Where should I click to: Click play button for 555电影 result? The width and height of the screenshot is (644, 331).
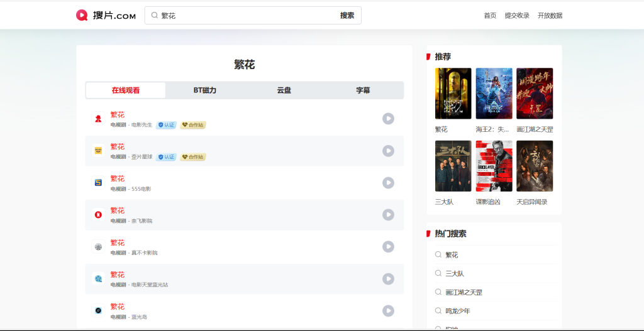point(388,183)
